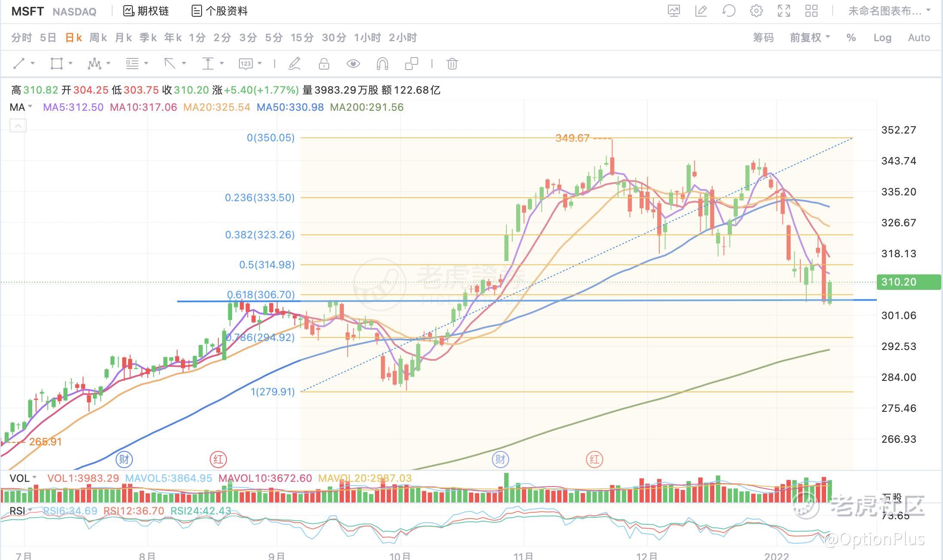Select the price range measure tool
This screenshot has width=943, height=560.
[x=208, y=64]
